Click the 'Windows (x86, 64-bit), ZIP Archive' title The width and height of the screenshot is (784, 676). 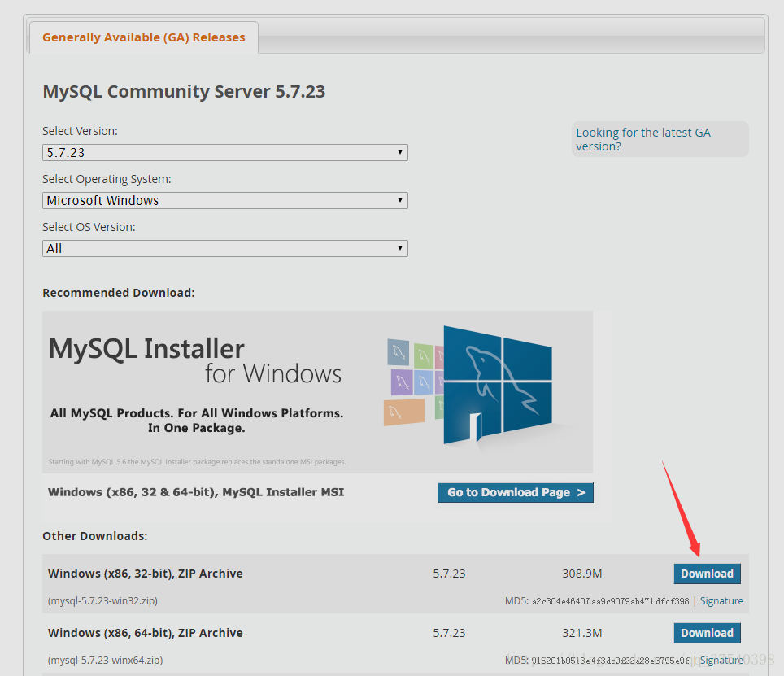coord(145,633)
